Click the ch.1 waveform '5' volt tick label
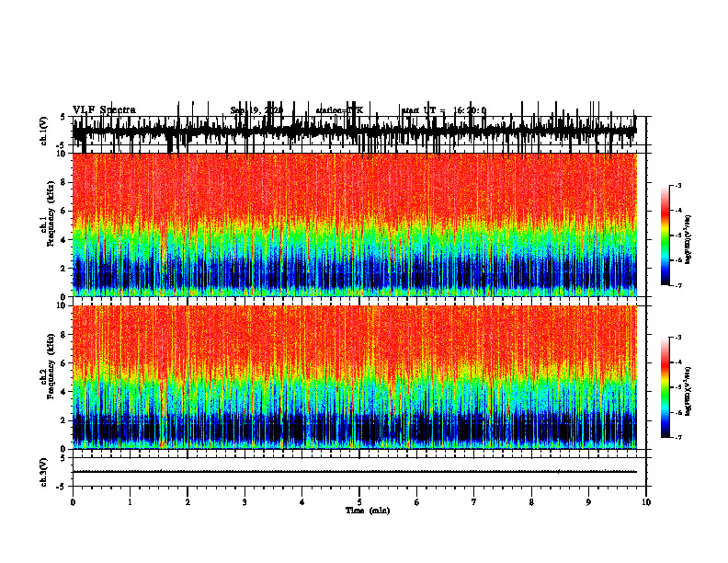Image resolution: width=728 pixels, height=563 pixels. tap(63, 117)
